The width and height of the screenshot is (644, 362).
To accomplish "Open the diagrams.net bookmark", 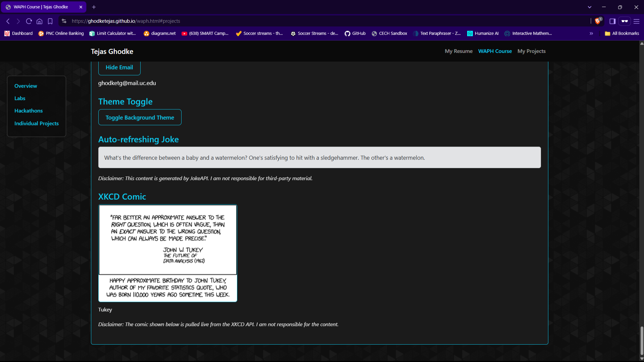I will tap(160, 34).
